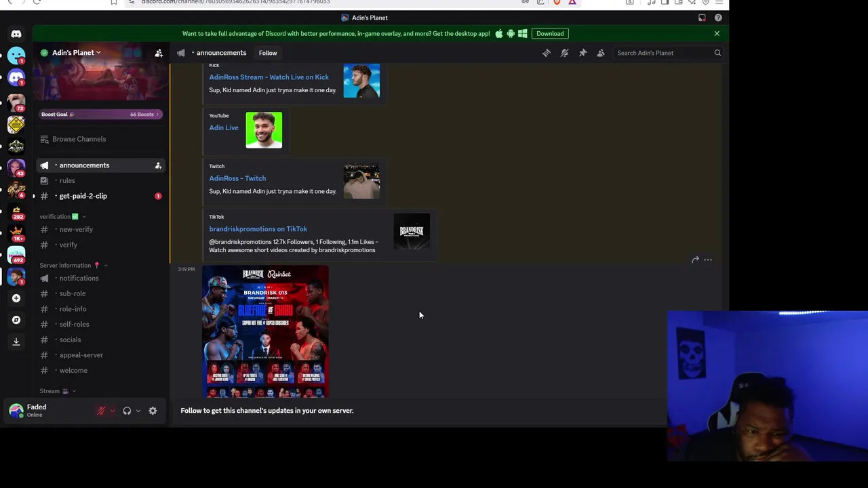Click Download Apps arrow in server rail
868x488 pixels.
click(16, 342)
